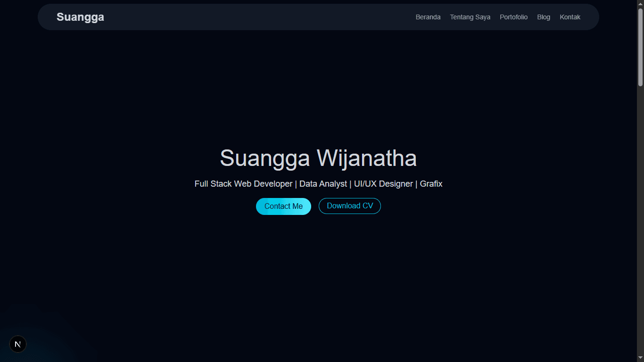Go to the Beranda nav link
This screenshot has width=644, height=362.
coord(428,17)
